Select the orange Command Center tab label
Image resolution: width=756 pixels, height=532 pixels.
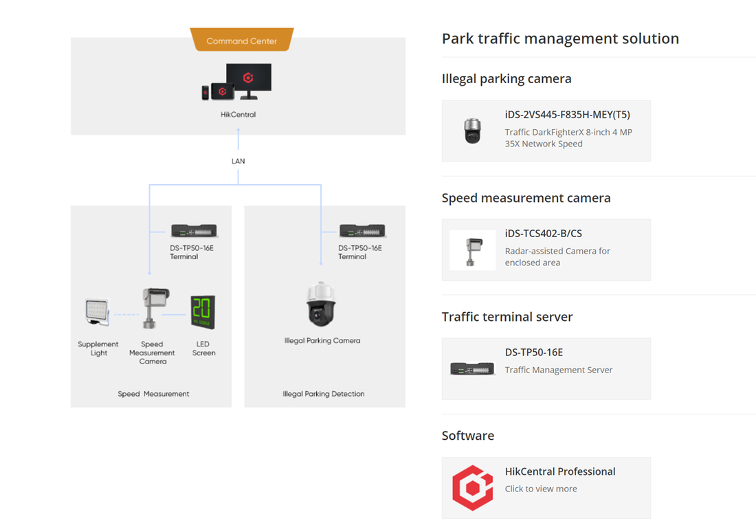pos(241,41)
